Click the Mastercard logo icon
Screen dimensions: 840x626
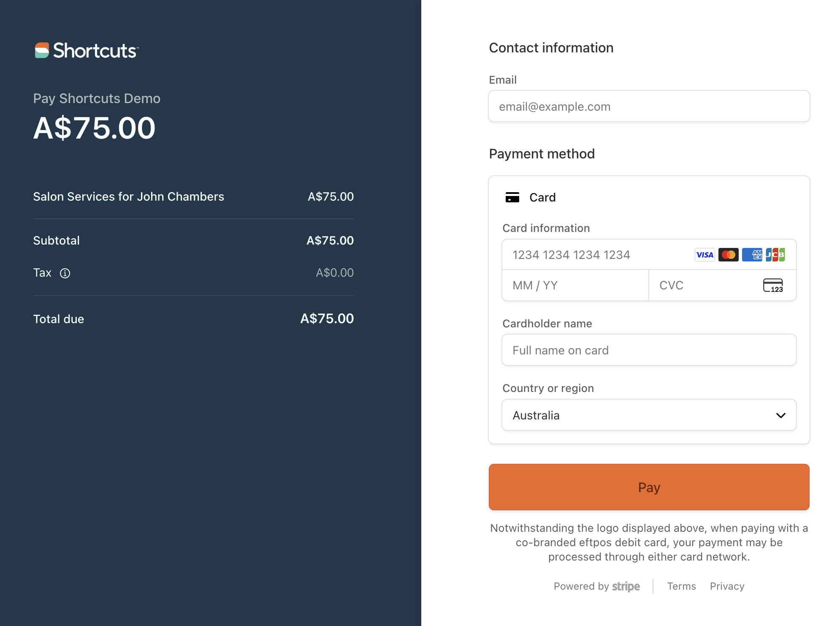[x=728, y=255]
